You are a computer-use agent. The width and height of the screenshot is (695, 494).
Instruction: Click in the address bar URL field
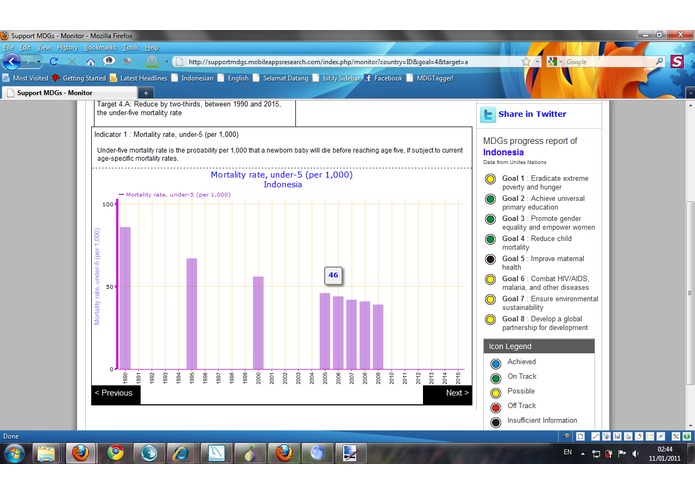348,62
